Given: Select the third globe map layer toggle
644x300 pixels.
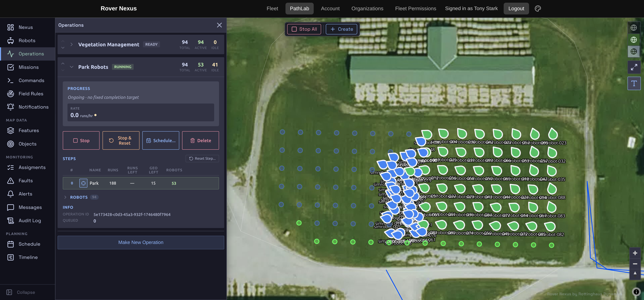Looking at the screenshot, I should pos(634,52).
